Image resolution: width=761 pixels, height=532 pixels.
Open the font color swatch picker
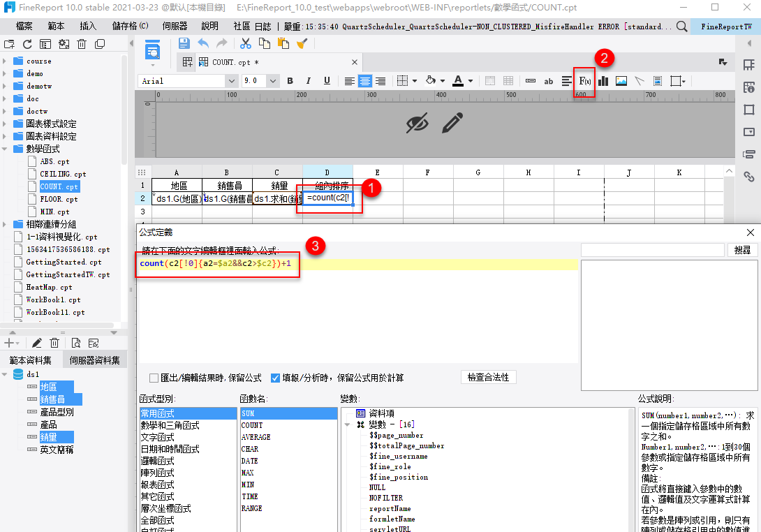(x=470, y=81)
